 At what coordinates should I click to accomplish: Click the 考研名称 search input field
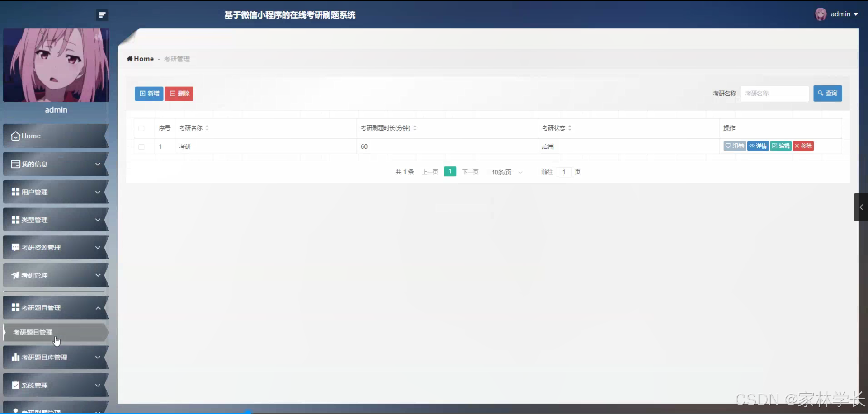point(774,94)
